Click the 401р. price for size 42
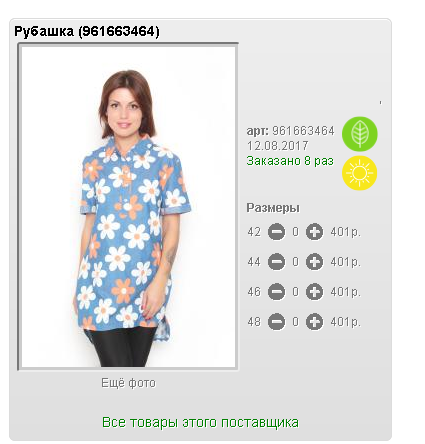425x444 pixels. [345, 232]
